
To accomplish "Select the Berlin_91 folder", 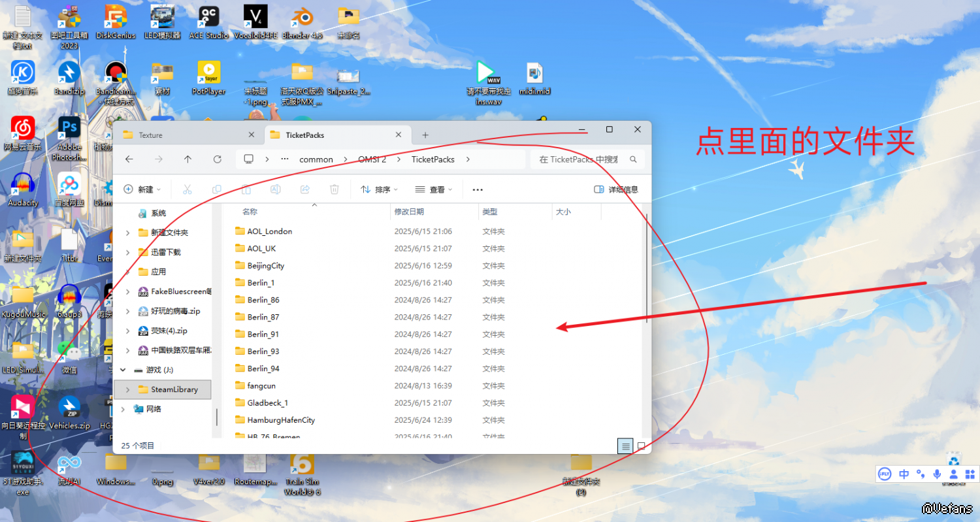I will click(x=257, y=334).
